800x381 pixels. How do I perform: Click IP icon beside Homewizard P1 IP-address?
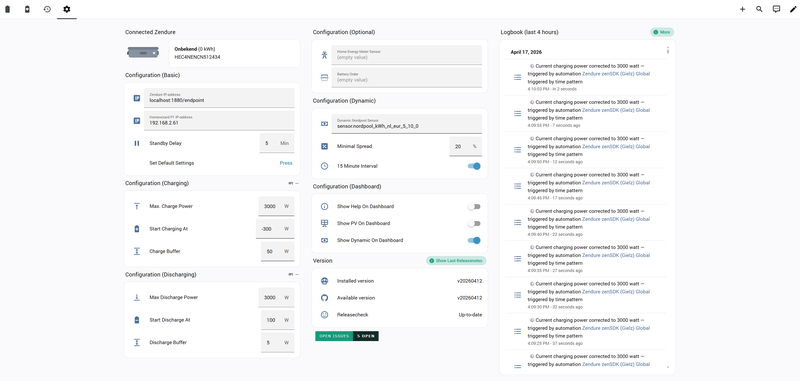point(137,121)
